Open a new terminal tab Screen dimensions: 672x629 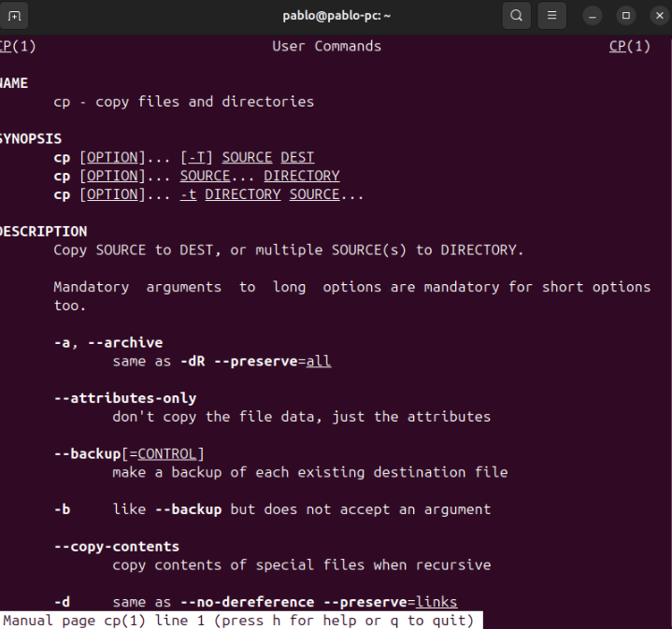[14, 16]
